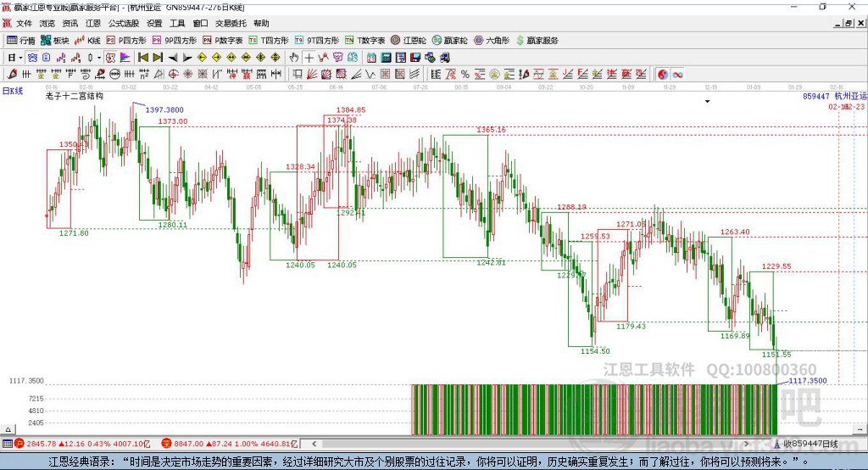Screen dimensions: 868x470
Task: Open the small black dropdown triangle on chart
Action: (x=707, y=102)
